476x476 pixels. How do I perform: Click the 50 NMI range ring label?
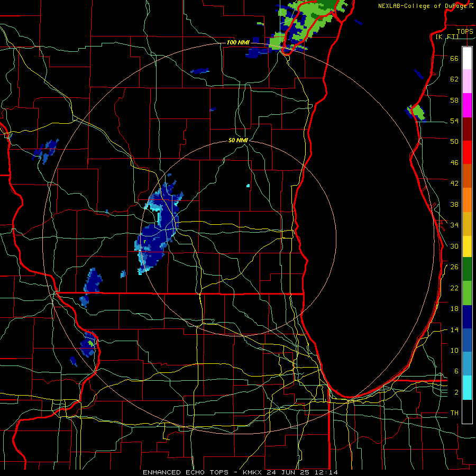238,140
